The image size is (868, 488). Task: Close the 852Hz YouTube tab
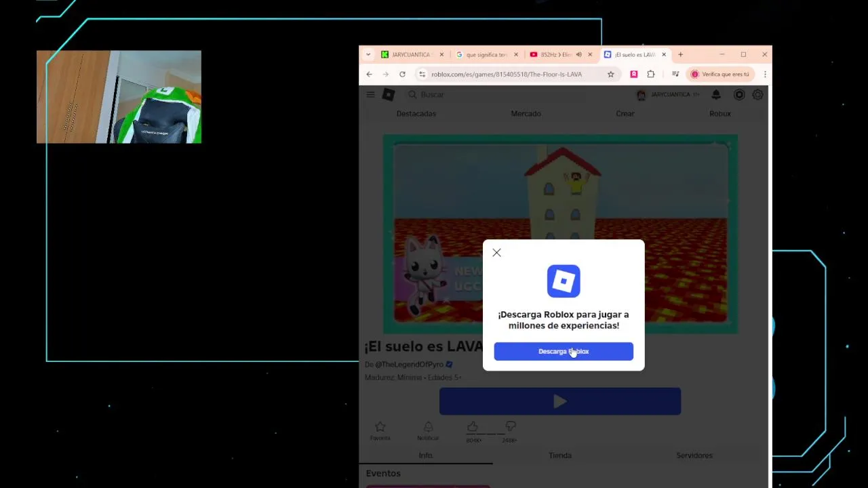tap(590, 54)
